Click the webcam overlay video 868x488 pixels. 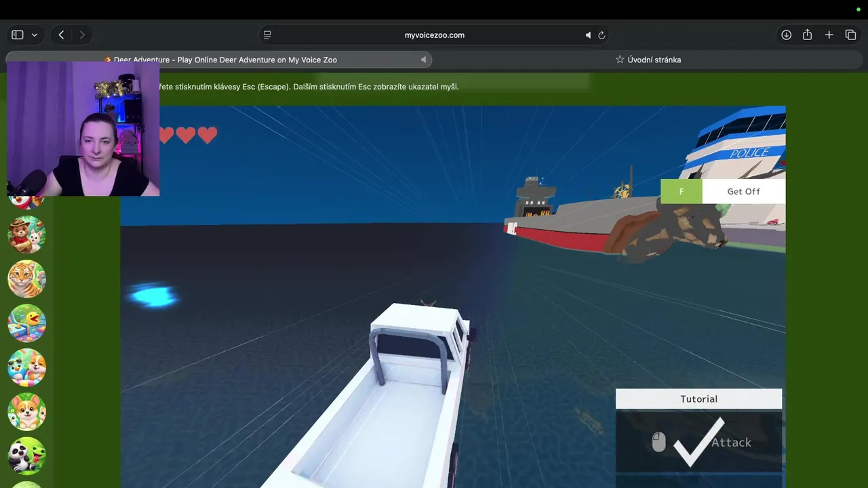pos(83,129)
